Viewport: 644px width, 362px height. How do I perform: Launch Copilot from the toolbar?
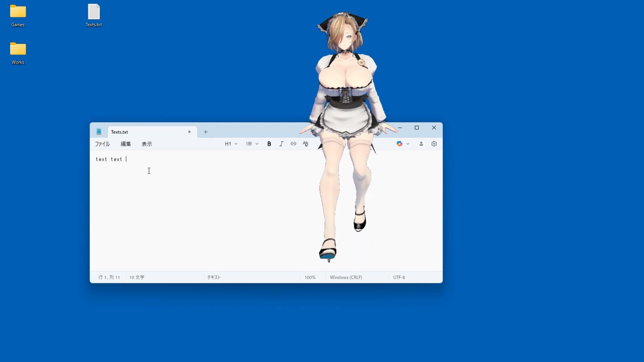[399, 143]
